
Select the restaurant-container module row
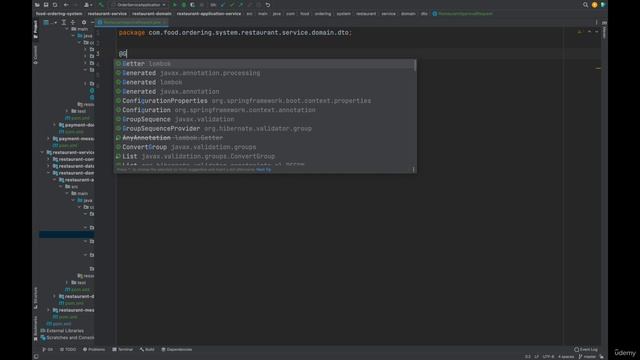67,159
